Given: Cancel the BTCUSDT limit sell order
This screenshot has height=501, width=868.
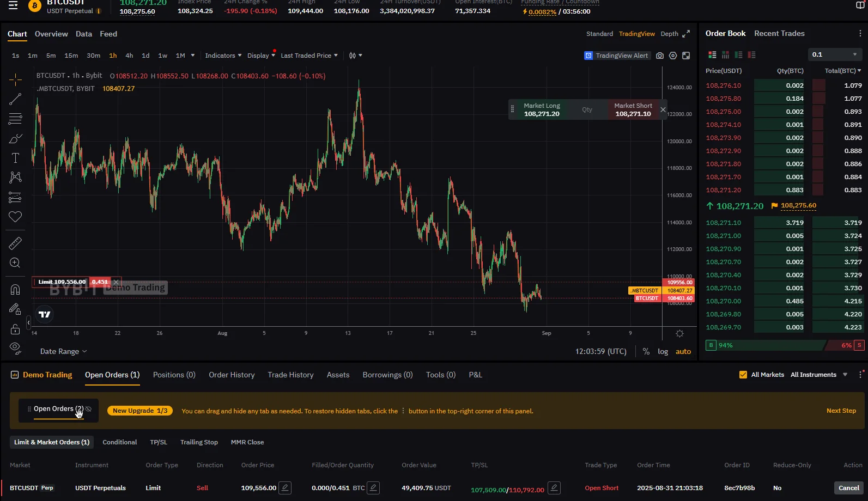Looking at the screenshot, I should pos(848,488).
